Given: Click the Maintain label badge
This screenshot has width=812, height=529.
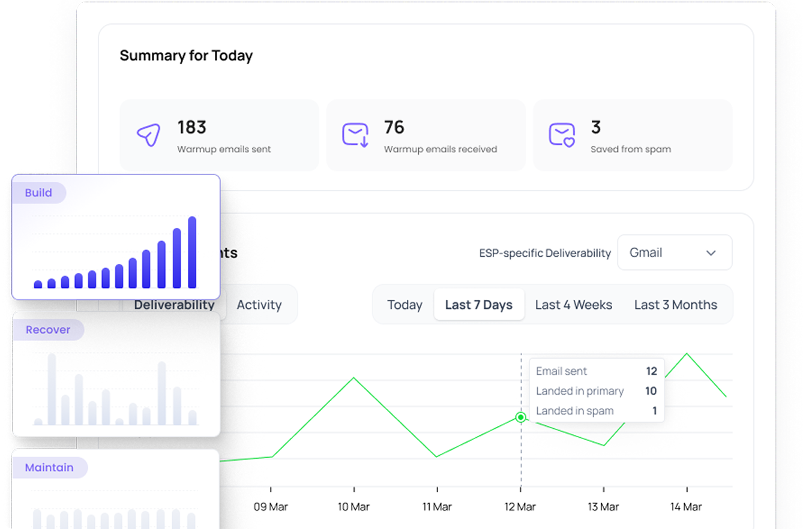Looking at the screenshot, I should (x=49, y=468).
